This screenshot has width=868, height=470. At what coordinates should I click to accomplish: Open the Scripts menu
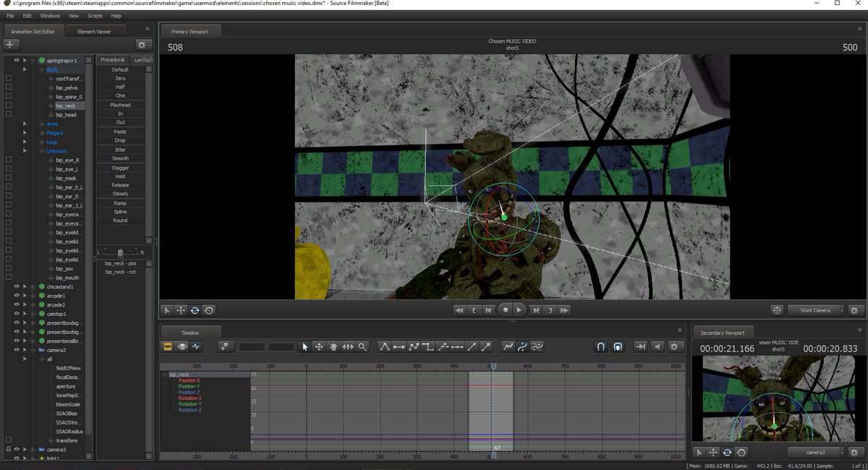[x=95, y=15]
